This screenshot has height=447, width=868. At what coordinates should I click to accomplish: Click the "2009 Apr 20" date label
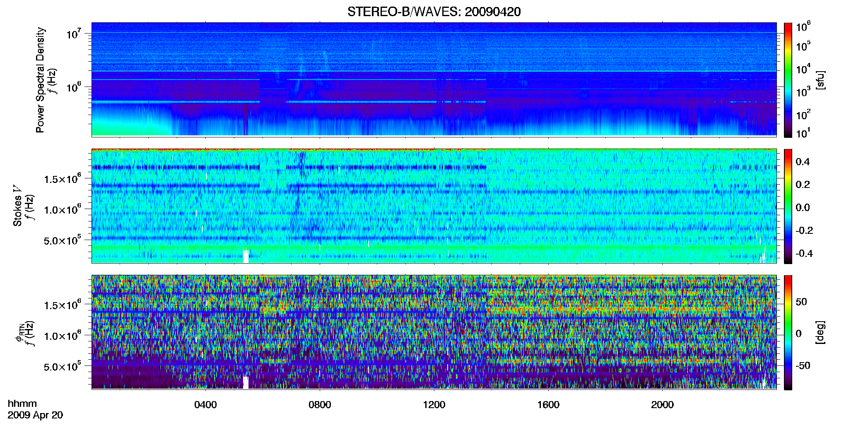click(x=35, y=415)
